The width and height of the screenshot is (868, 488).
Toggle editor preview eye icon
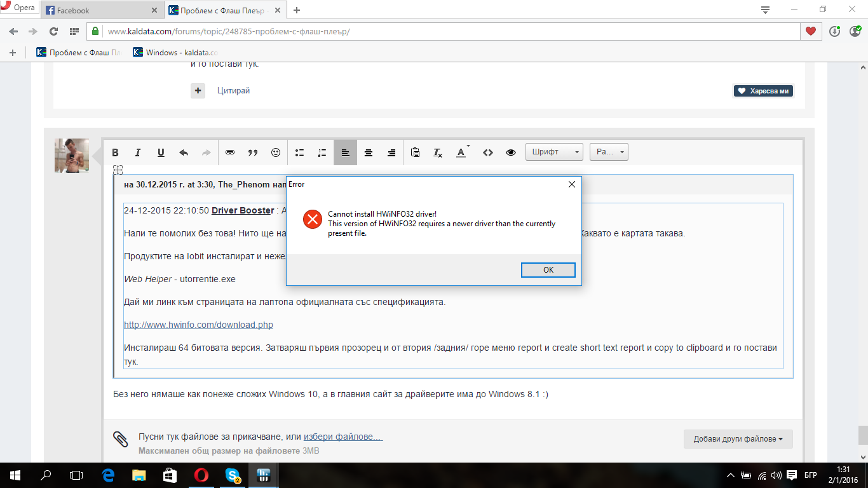(x=511, y=152)
